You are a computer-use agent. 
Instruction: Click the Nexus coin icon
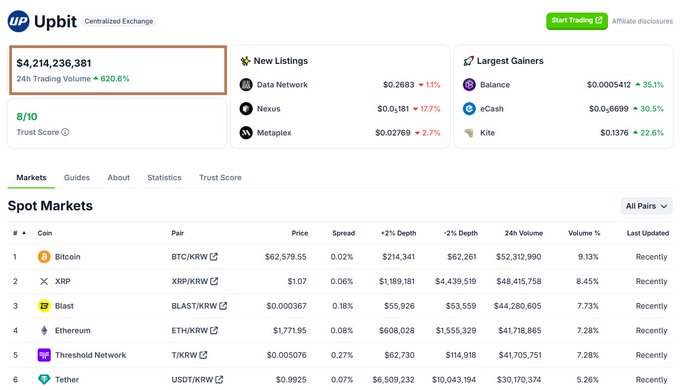(246, 108)
